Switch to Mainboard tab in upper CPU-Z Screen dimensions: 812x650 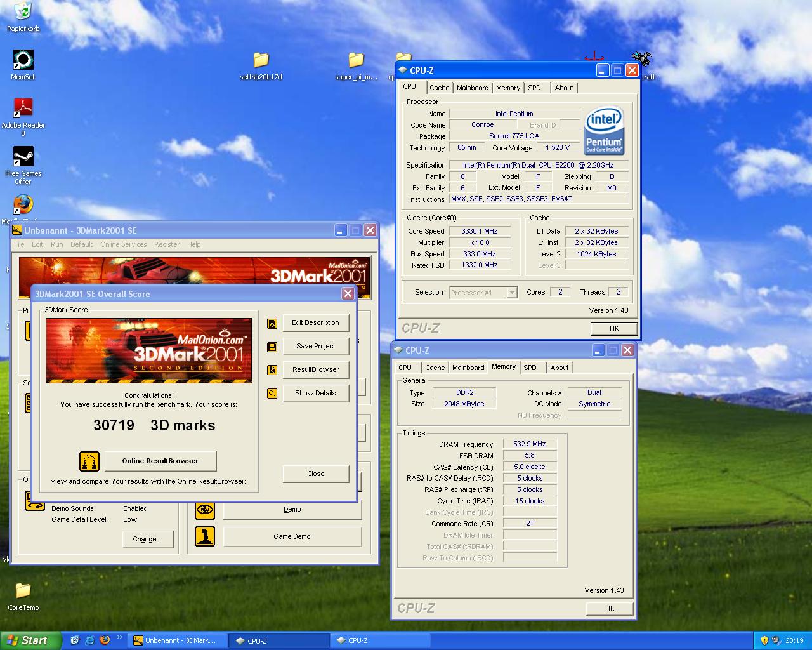coord(473,88)
